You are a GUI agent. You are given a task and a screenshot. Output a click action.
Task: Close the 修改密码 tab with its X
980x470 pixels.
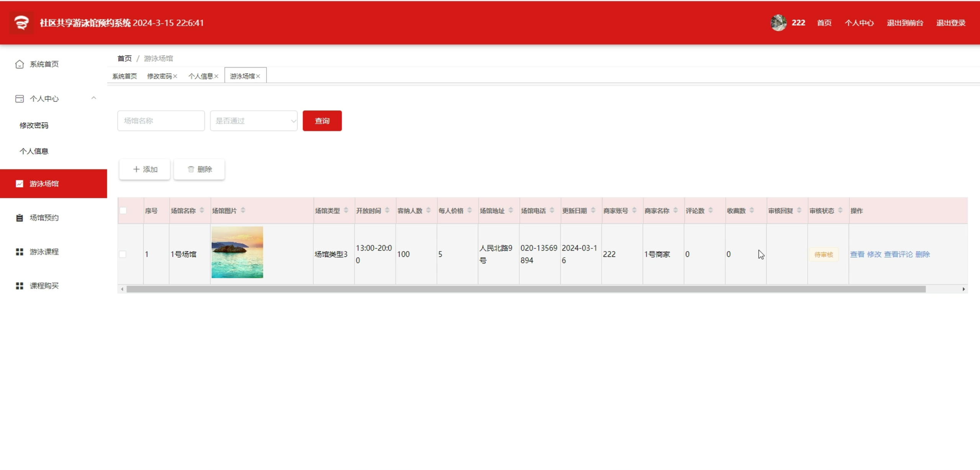click(x=175, y=76)
